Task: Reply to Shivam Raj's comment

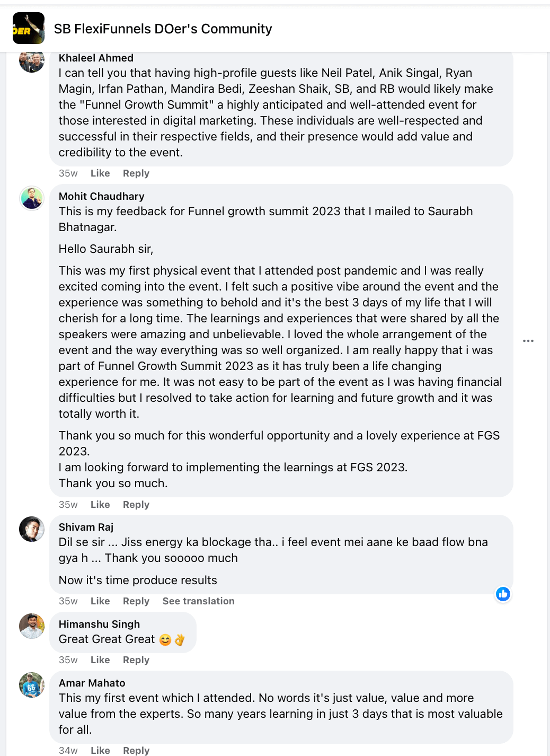Action: click(136, 601)
